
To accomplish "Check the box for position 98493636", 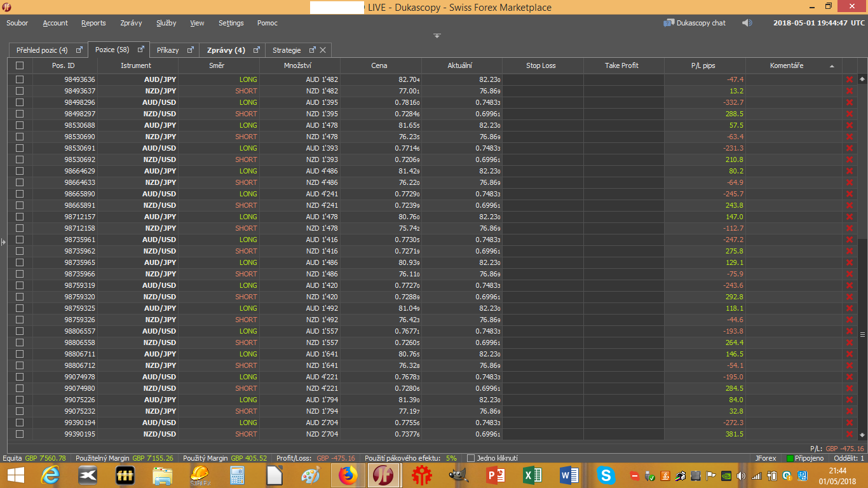I will [x=20, y=79].
